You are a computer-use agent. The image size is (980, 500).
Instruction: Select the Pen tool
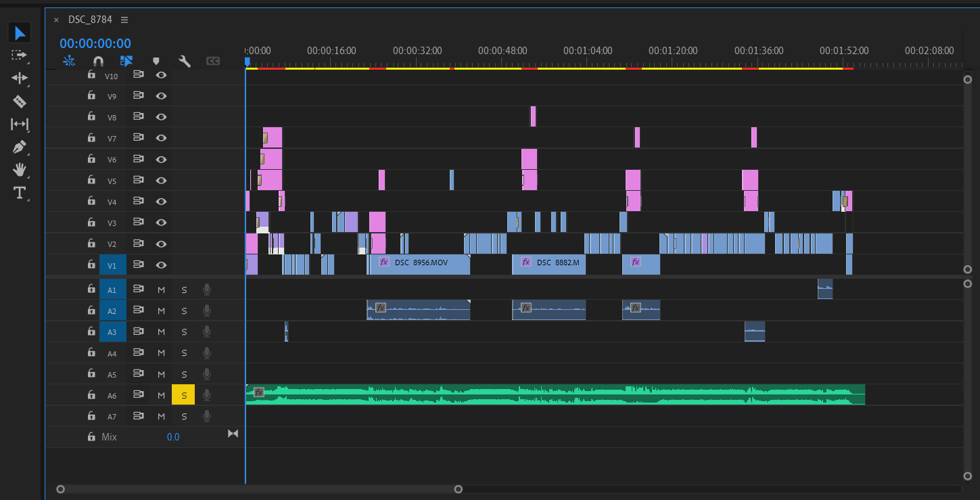pyautogui.click(x=20, y=147)
